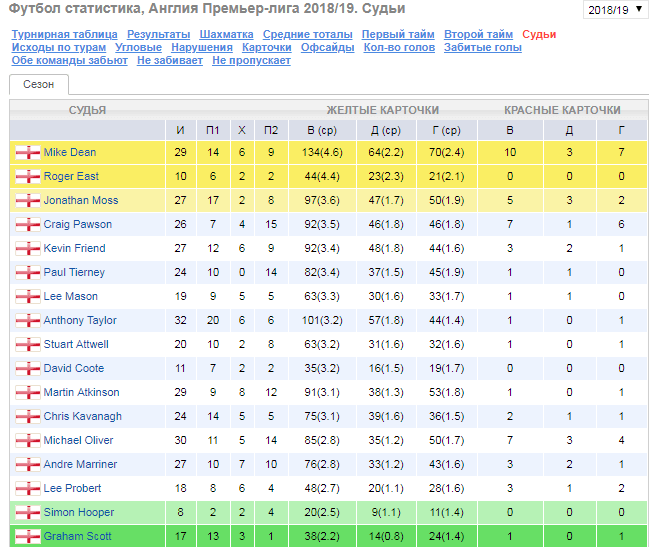Open referee Paul Tierney's page
The width and height of the screenshot is (654, 547).
click(x=74, y=272)
